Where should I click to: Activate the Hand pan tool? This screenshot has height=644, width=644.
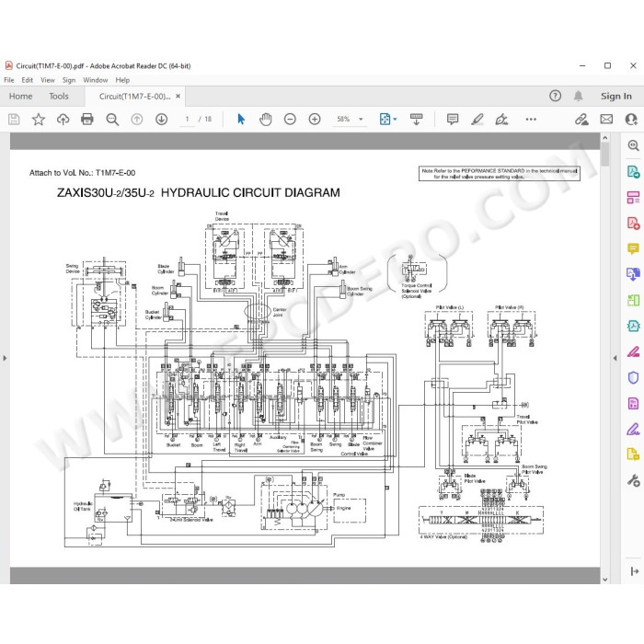point(266,120)
